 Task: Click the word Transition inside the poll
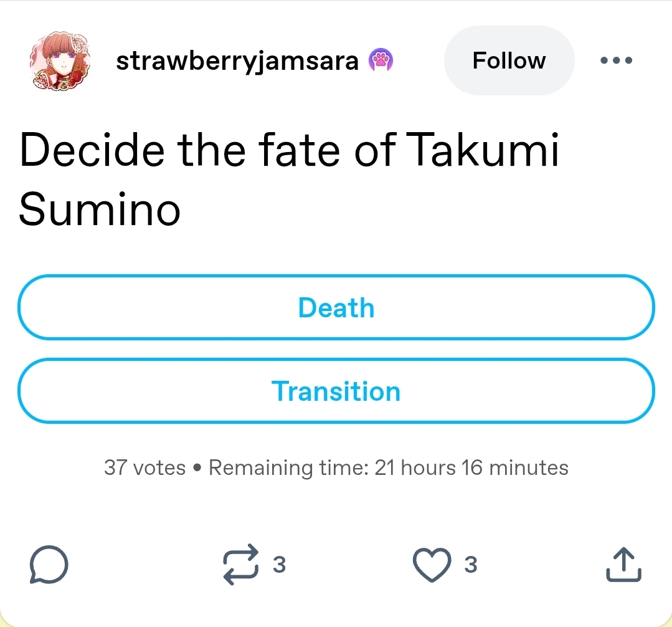[336, 391]
